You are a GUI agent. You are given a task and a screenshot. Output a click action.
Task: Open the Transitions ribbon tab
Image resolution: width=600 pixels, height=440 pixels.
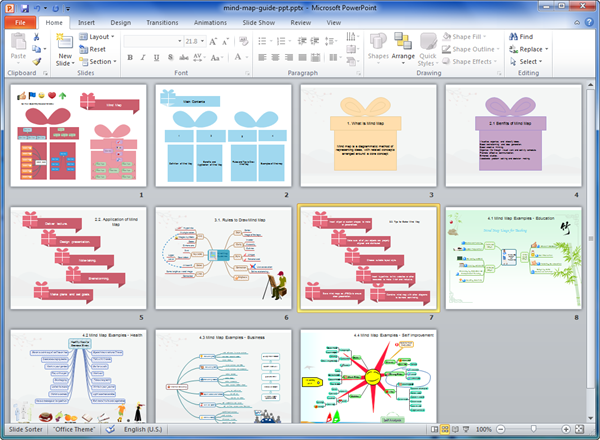point(162,21)
